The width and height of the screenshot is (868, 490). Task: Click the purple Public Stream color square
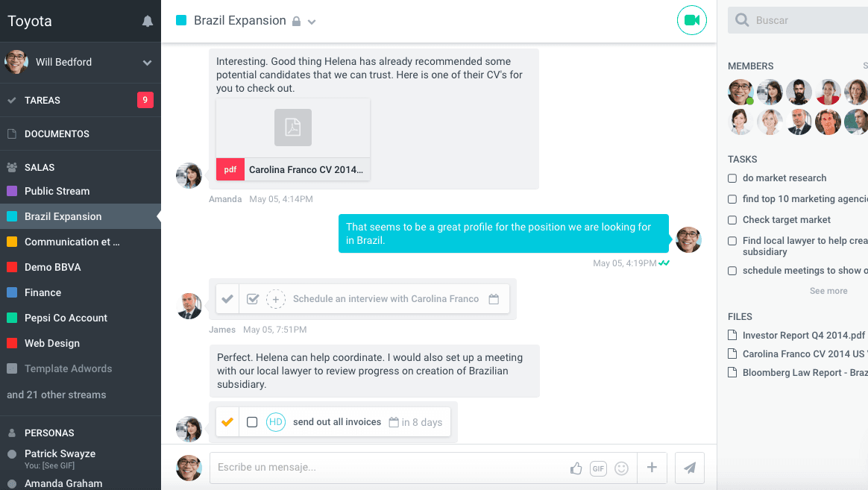12,191
